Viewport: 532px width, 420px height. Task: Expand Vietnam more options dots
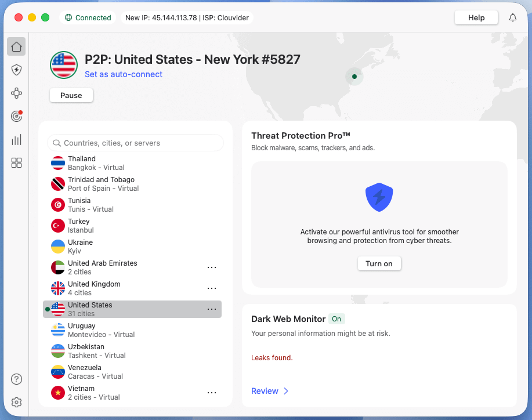point(212,393)
